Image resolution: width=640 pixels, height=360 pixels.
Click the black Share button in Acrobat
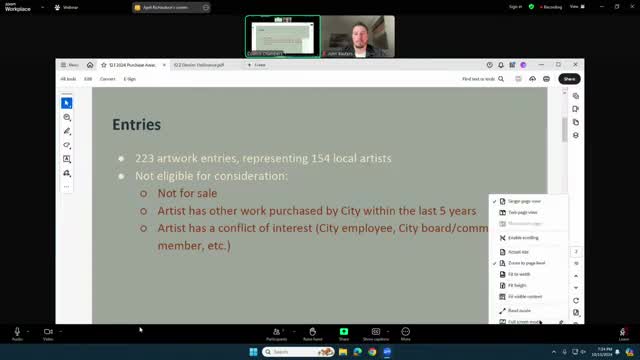click(x=569, y=79)
